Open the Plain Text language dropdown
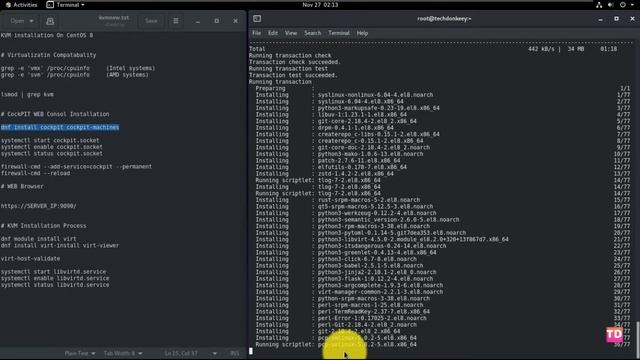This screenshot has height=360, width=640. pos(80,353)
